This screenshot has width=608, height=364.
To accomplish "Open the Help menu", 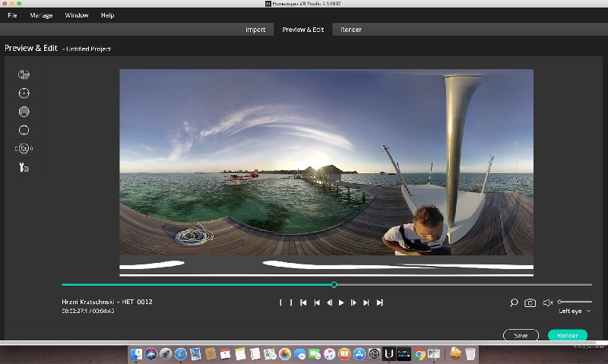I will [x=107, y=15].
